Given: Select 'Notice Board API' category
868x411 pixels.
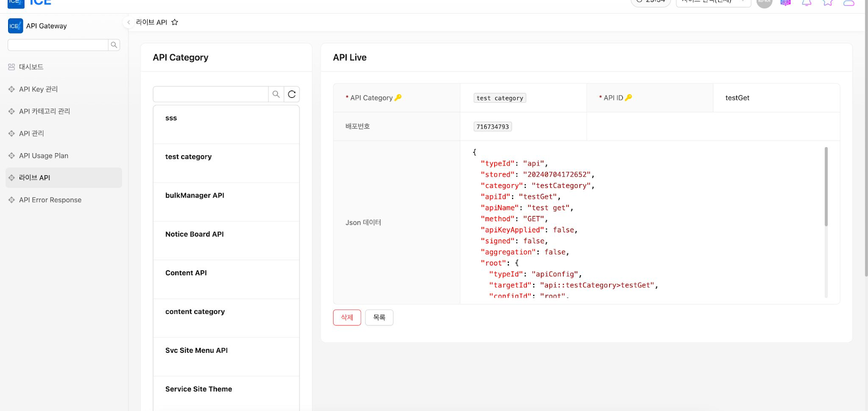Looking at the screenshot, I should (194, 234).
